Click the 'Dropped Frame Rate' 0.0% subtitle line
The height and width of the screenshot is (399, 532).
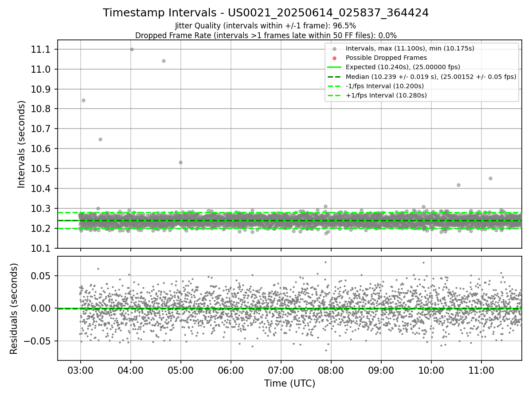(x=266, y=35)
